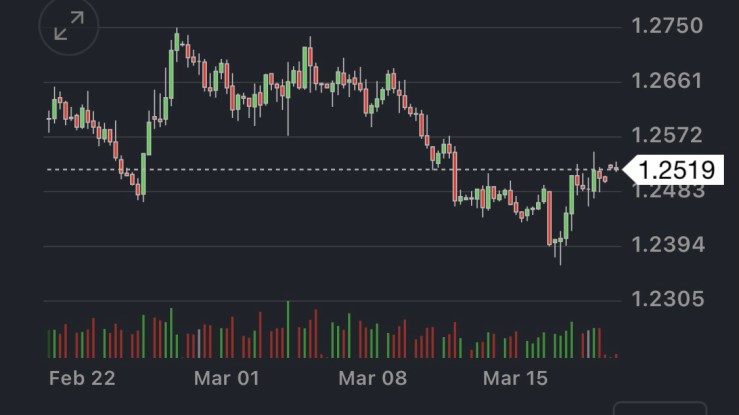
Task: Click the 1.2305 price axis label
Action: coord(667,299)
